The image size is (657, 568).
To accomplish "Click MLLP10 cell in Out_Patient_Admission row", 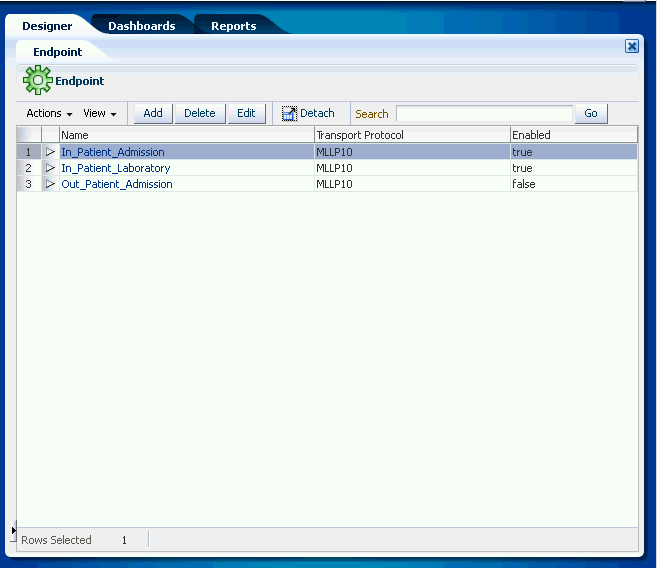I will pyautogui.click(x=412, y=184).
